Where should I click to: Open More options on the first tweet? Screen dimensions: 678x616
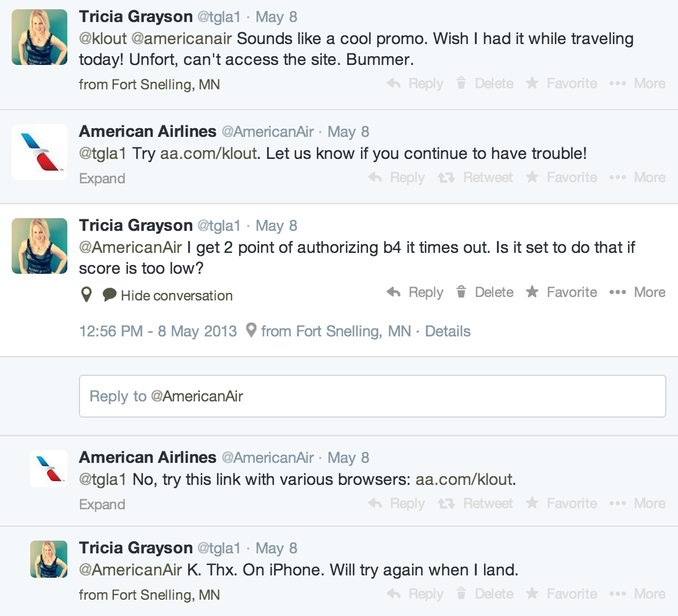tap(637, 84)
